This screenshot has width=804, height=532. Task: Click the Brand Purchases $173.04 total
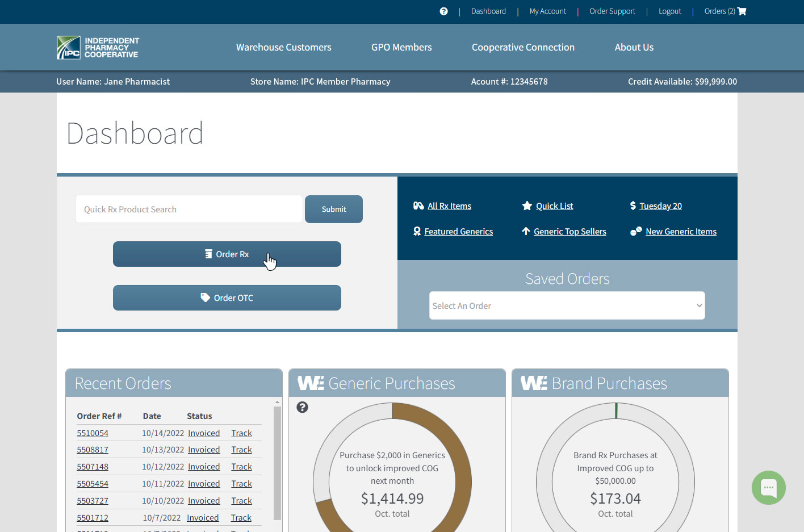[615, 499]
